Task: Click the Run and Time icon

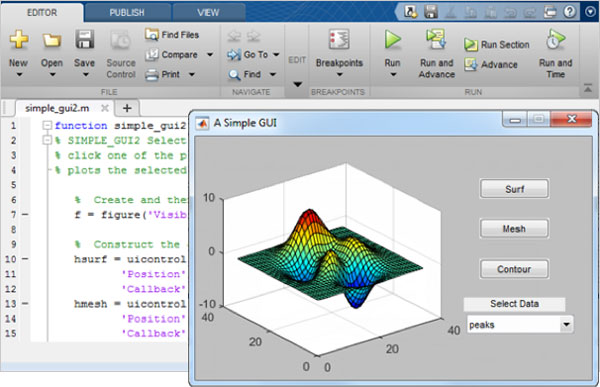Action: tap(555, 39)
